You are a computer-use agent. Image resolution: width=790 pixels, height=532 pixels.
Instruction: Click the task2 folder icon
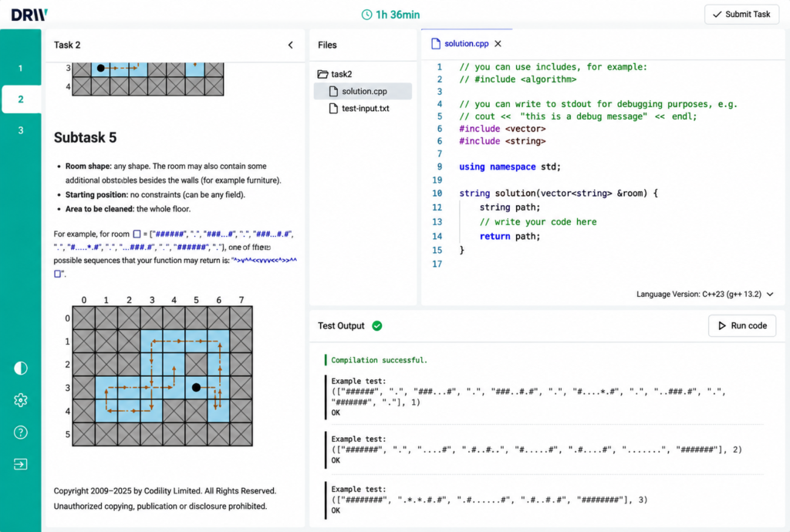click(x=322, y=74)
